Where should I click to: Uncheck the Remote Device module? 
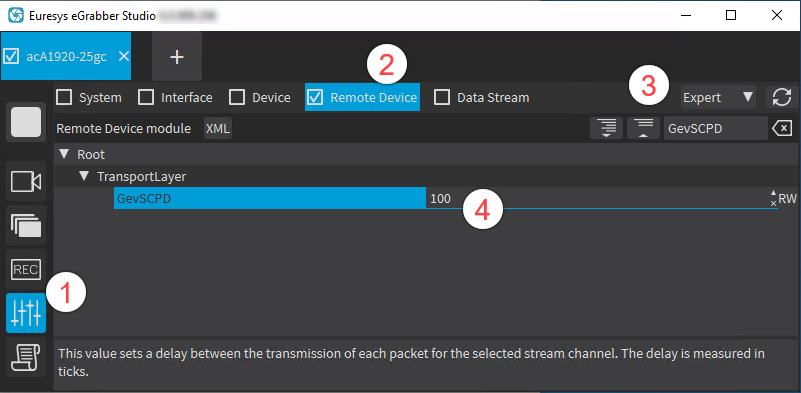pyautogui.click(x=316, y=97)
